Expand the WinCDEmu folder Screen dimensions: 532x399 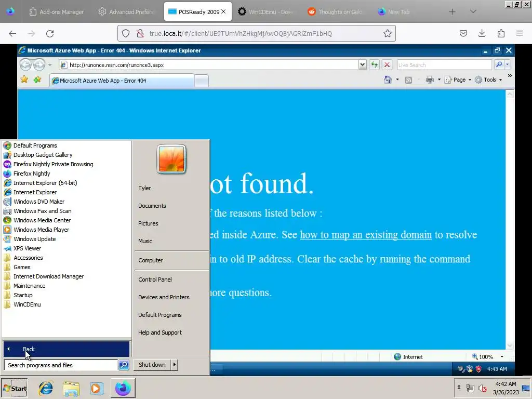(27, 304)
